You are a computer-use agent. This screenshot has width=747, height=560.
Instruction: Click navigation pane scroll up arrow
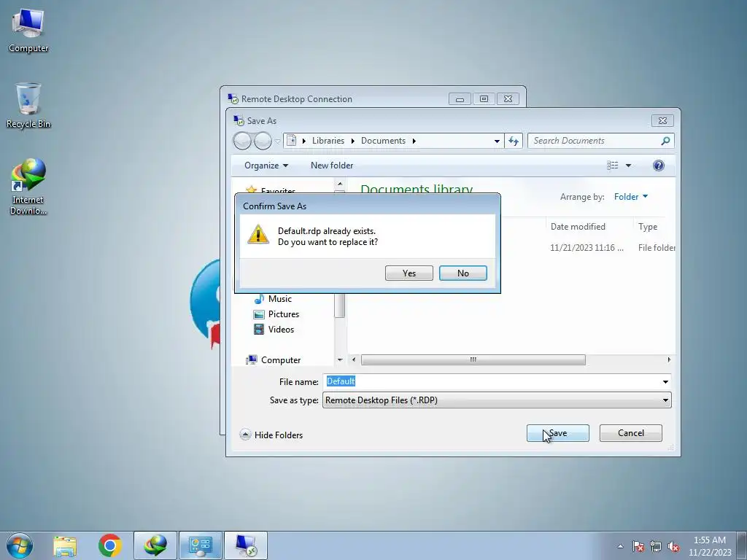click(340, 183)
